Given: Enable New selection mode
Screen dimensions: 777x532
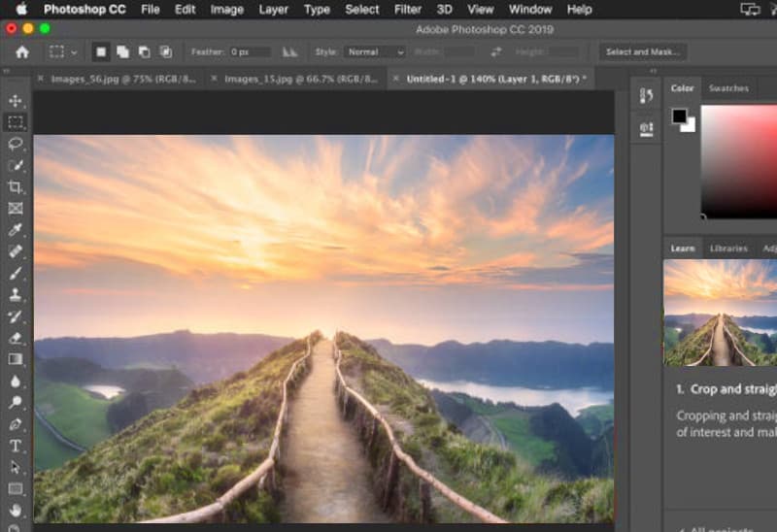Looking at the screenshot, I should pos(101,52).
